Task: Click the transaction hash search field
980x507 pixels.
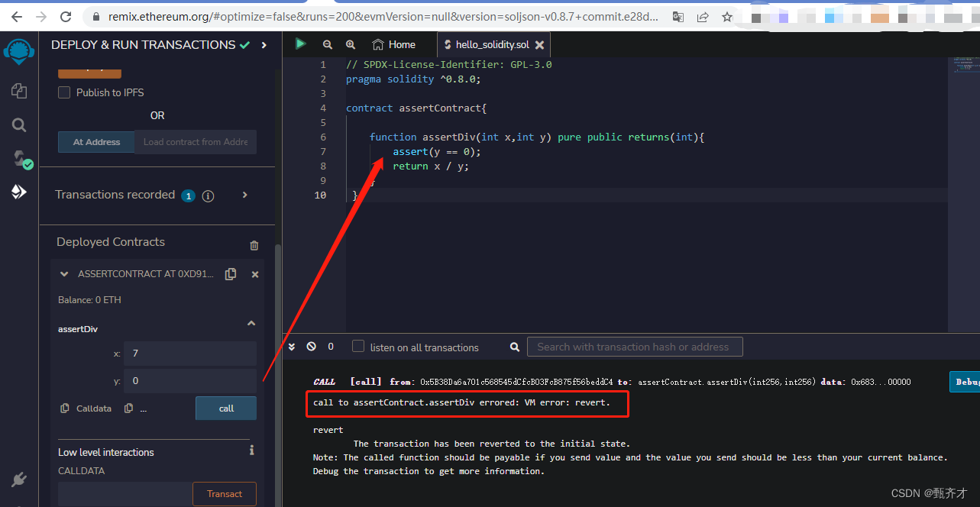Action: (x=635, y=347)
